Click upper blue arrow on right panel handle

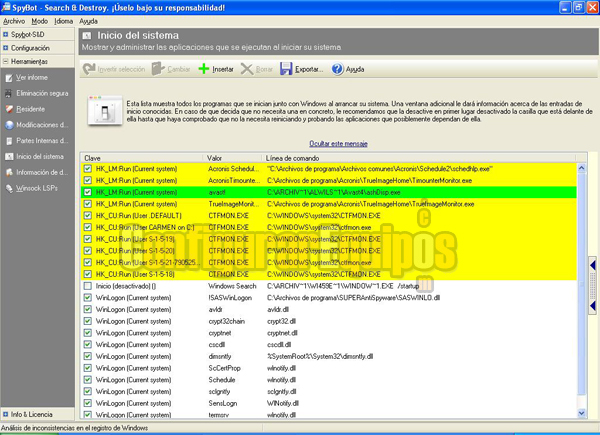tap(593, 266)
